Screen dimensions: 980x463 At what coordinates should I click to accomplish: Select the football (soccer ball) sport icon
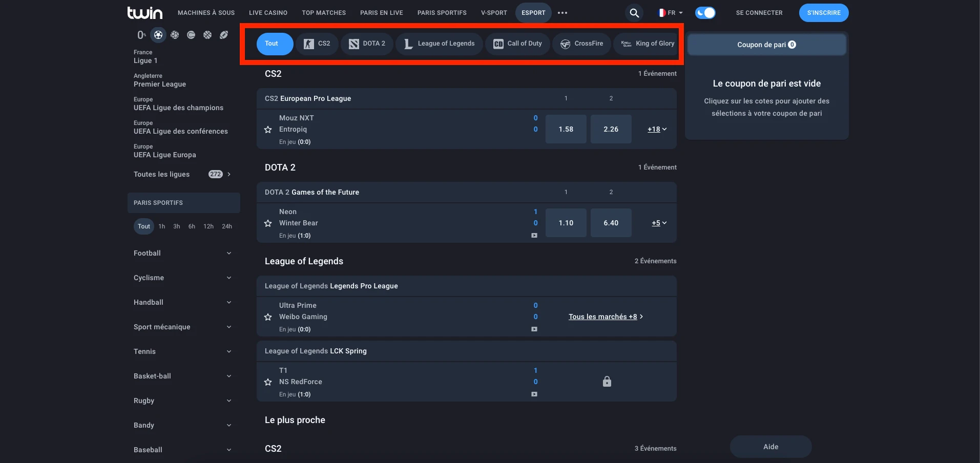pyautogui.click(x=158, y=35)
